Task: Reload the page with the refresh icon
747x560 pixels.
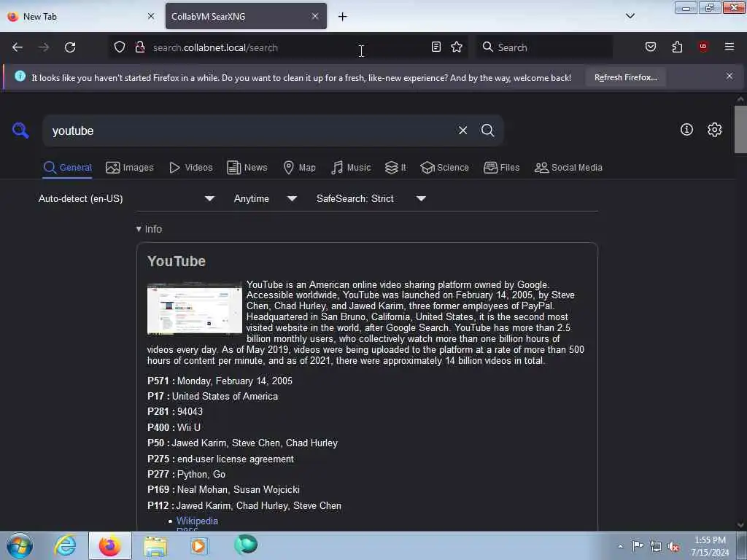Action: (70, 47)
